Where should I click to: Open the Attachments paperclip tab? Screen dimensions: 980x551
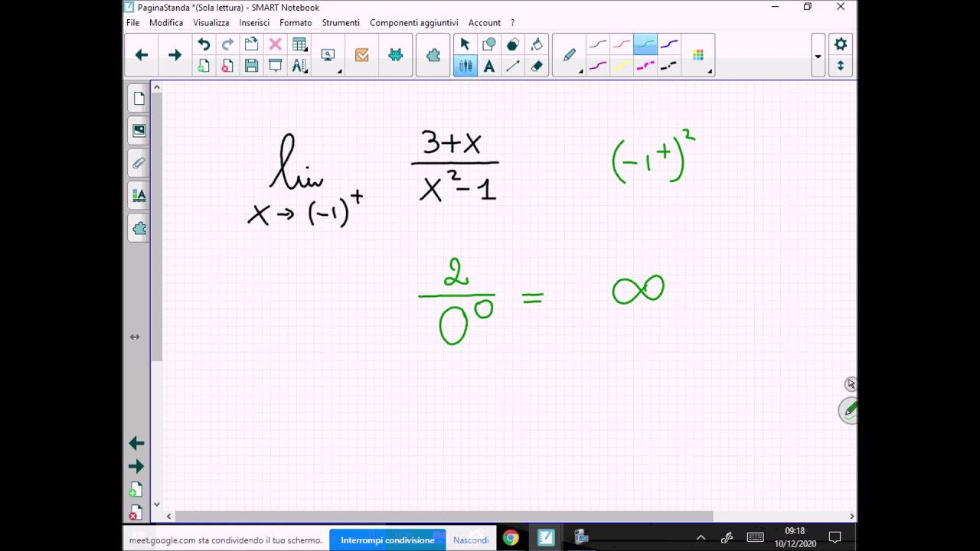[x=139, y=163]
